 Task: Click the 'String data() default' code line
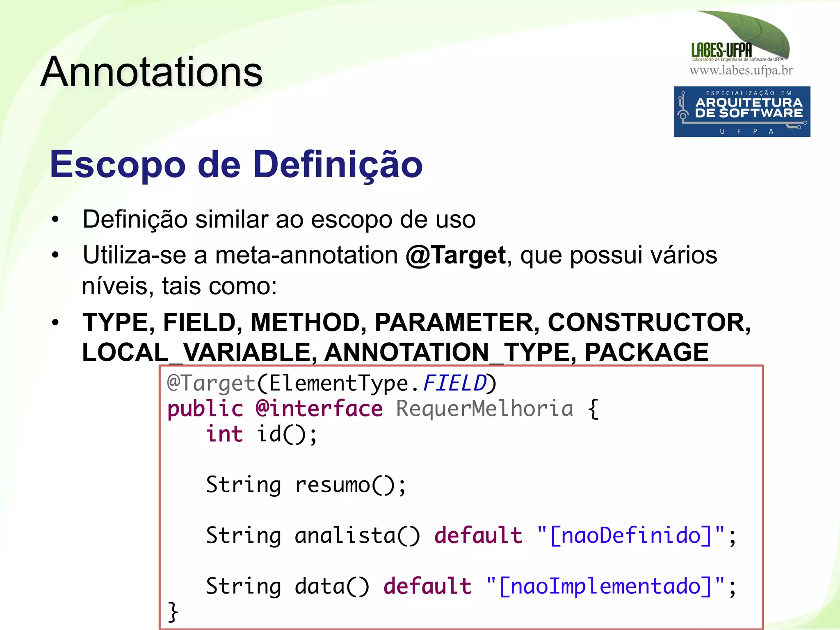(x=471, y=586)
